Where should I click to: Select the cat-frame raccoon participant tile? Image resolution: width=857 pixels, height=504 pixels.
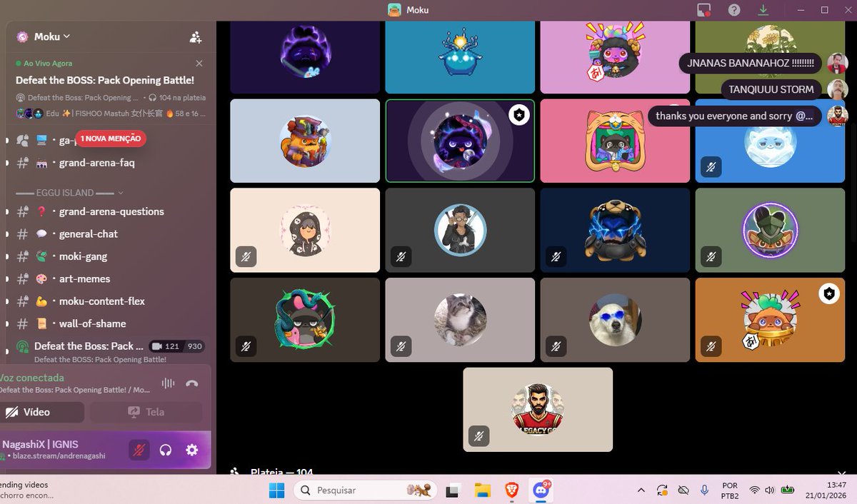(615, 141)
